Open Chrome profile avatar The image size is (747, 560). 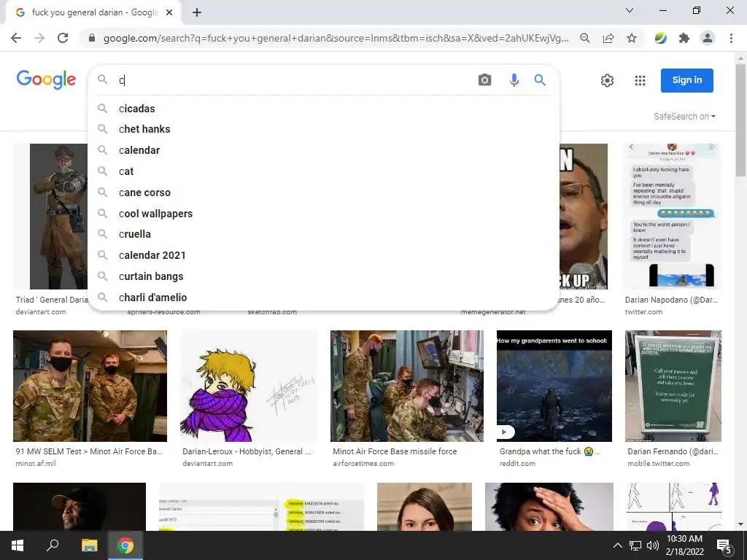708,38
